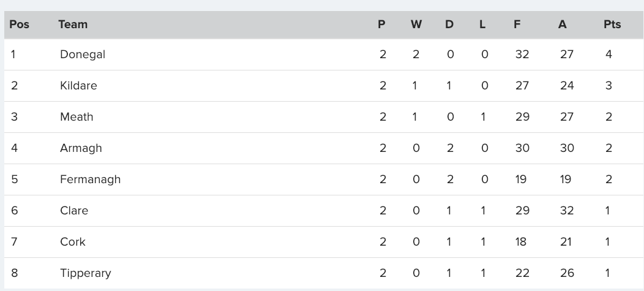Select the Tipperary team name

[86, 273]
